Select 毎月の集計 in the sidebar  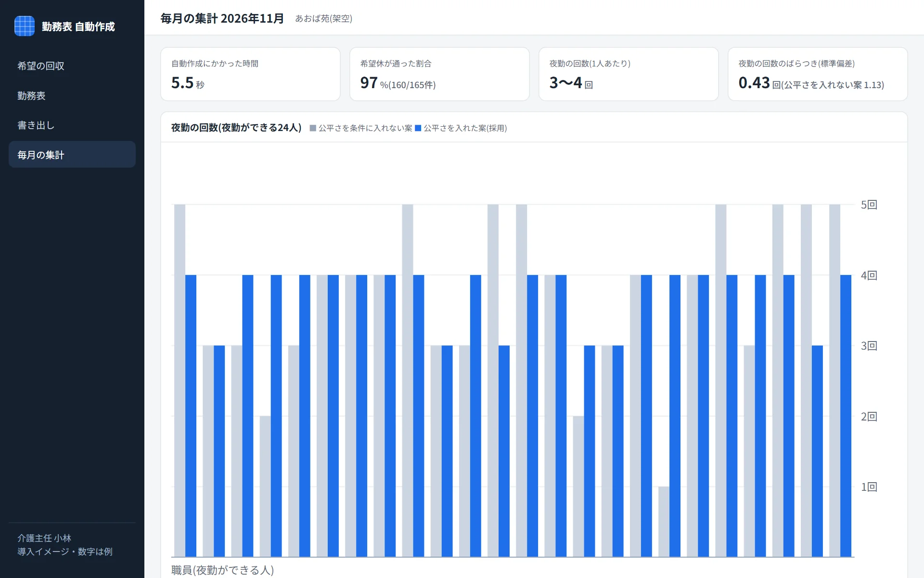72,155
